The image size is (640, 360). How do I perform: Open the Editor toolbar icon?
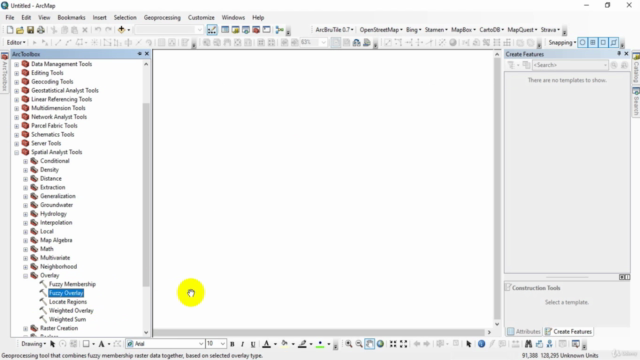212,30
